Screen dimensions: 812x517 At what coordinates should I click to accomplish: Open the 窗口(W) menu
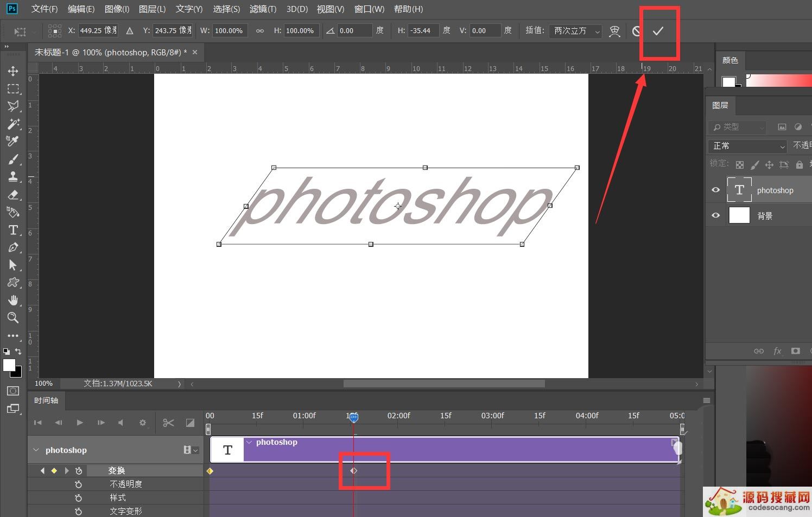[x=369, y=9]
